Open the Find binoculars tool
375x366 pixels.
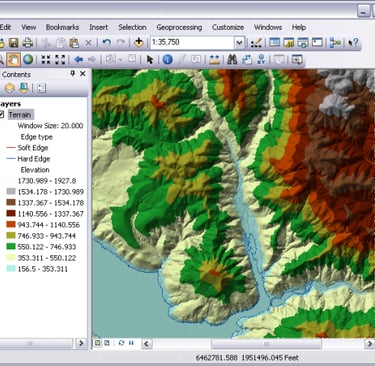coord(232,60)
